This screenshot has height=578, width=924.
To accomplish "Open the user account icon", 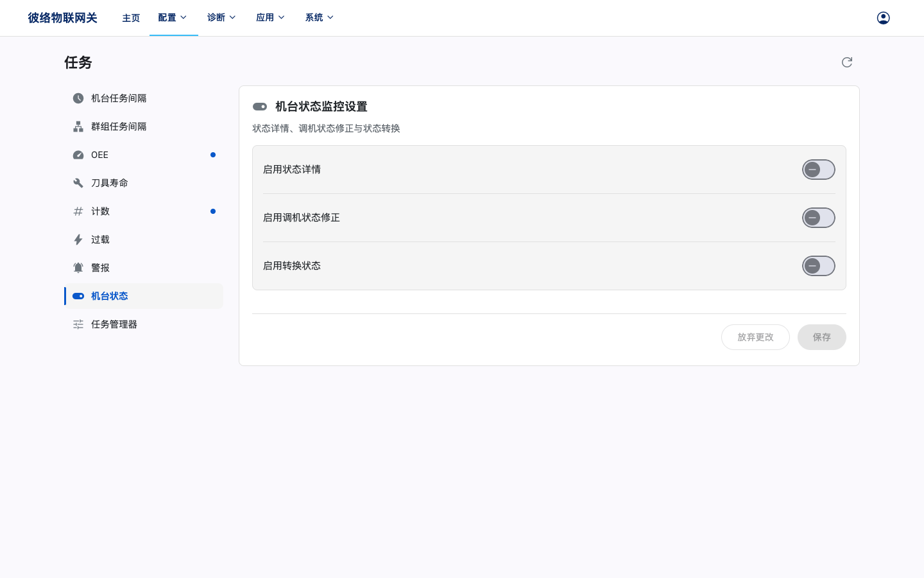I will click(883, 18).
